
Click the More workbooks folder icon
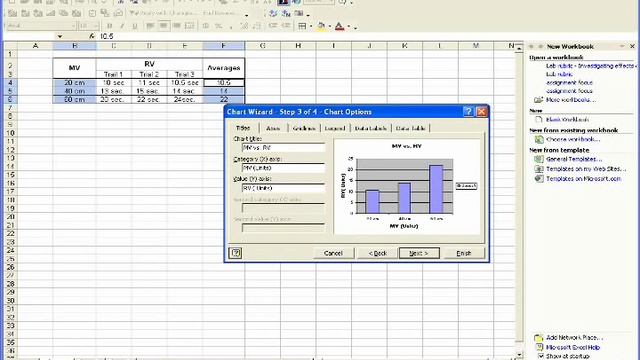[x=539, y=100]
